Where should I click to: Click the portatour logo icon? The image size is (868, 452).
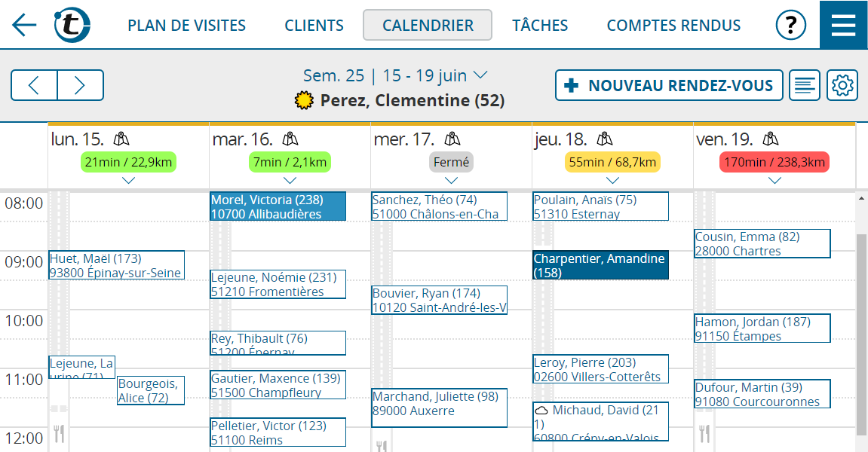click(x=72, y=25)
